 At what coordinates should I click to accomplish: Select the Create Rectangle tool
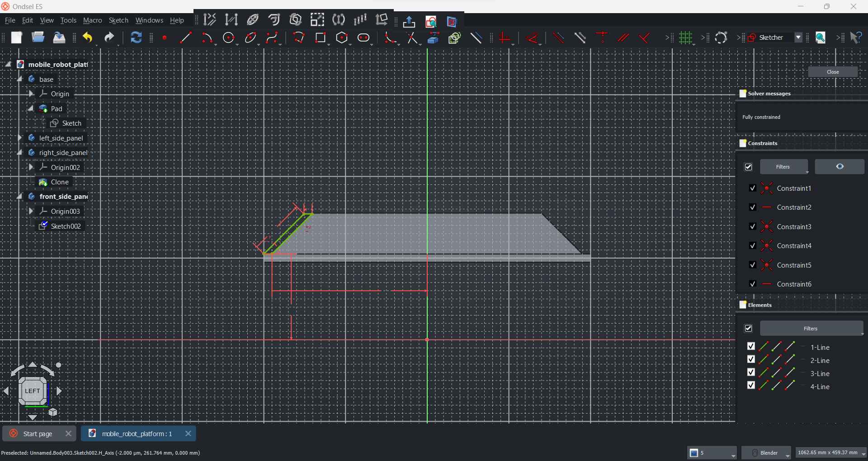321,38
